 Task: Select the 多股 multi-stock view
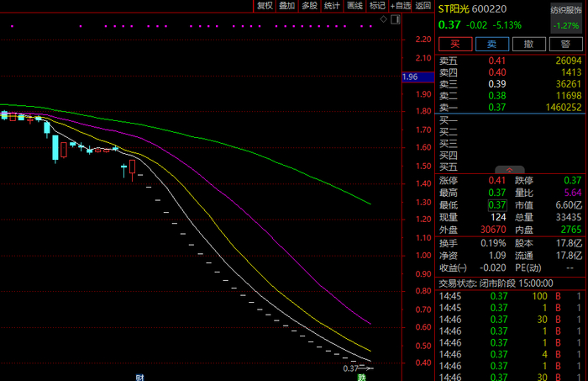[x=310, y=6]
